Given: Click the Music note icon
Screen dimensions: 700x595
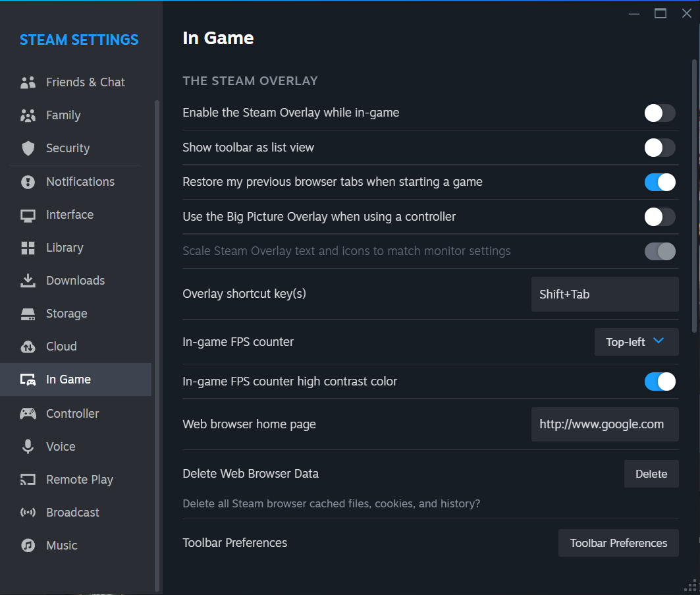Looking at the screenshot, I should (28, 546).
